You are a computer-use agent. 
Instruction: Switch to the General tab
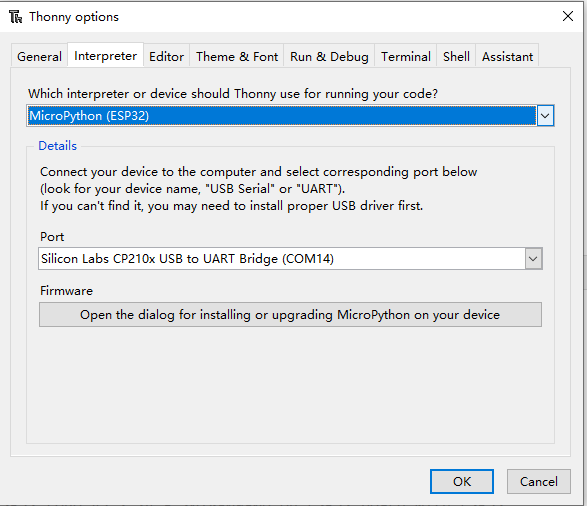[39, 57]
